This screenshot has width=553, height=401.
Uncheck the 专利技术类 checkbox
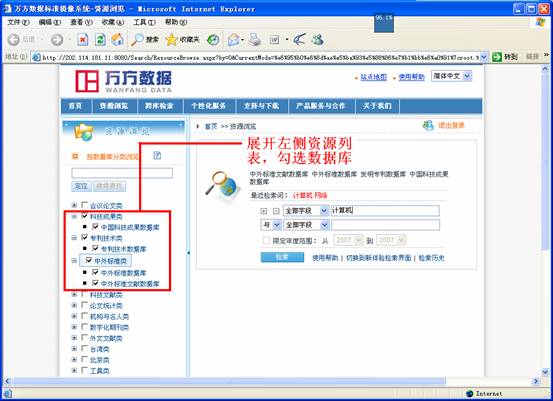(84, 237)
